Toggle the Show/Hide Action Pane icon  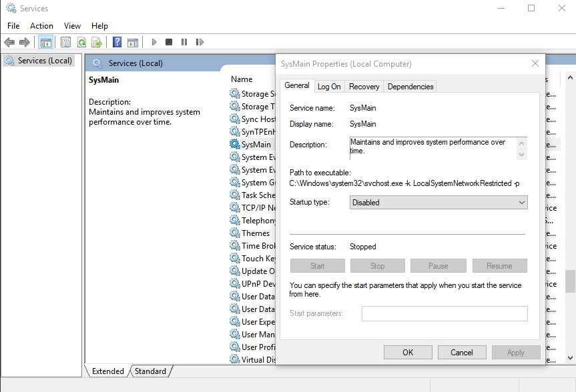[x=133, y=42]
